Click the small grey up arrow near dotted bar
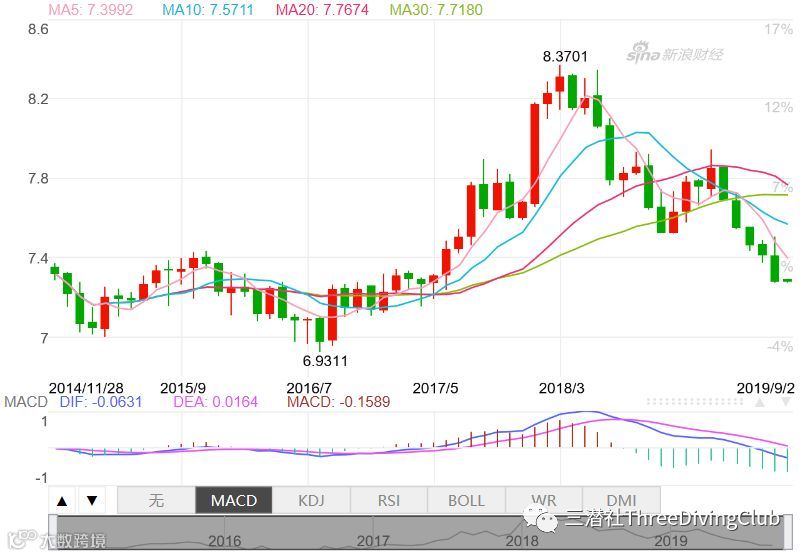 point(759,402)
